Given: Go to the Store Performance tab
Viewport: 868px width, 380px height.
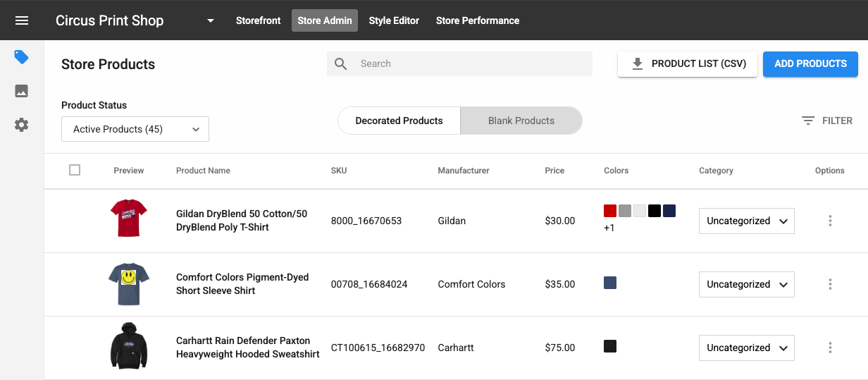Looking at the screenshot, I should [x=478, y=20].
